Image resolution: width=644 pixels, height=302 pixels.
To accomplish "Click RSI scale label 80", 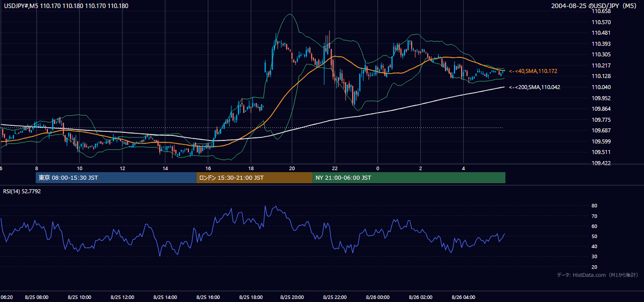I will [595, 206].
